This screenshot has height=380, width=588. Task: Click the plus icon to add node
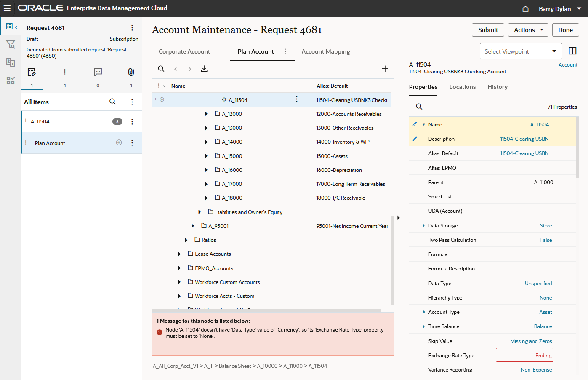point(385,69)
